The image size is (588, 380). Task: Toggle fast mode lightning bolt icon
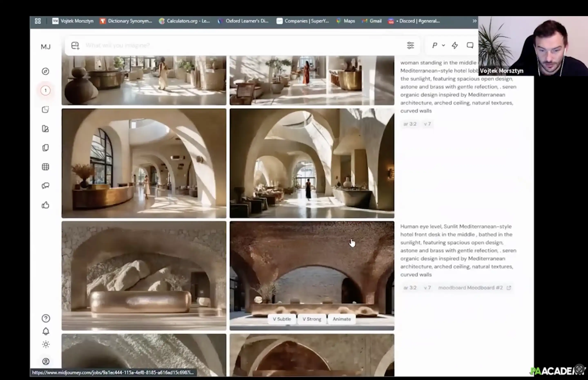click(x=455, y=45)
